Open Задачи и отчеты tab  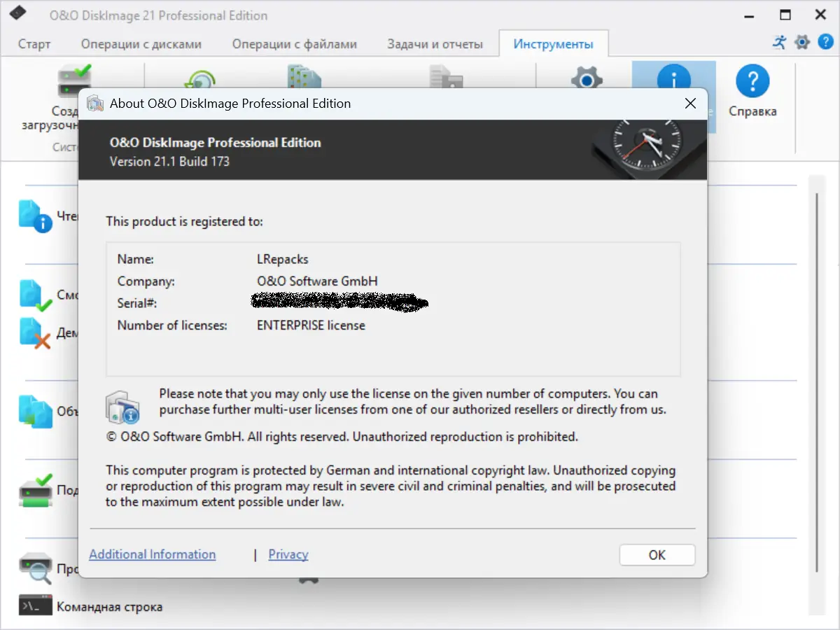(x=435, y=44)
